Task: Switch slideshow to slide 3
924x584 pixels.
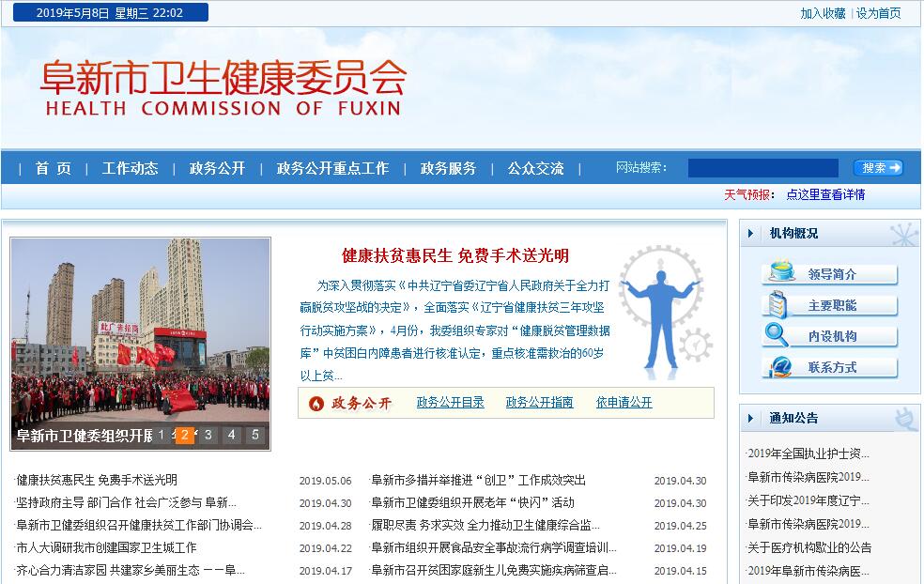Action: pos(208,435)
